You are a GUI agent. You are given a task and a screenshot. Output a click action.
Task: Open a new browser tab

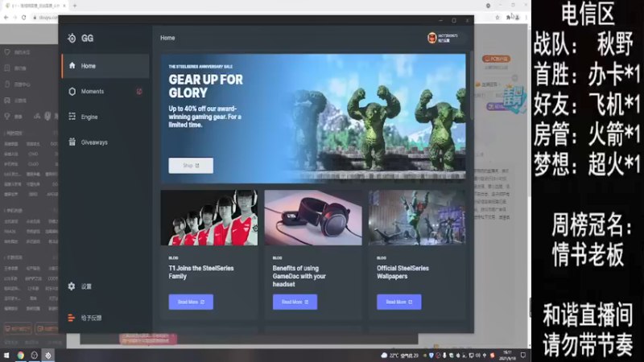coord(74,6)
